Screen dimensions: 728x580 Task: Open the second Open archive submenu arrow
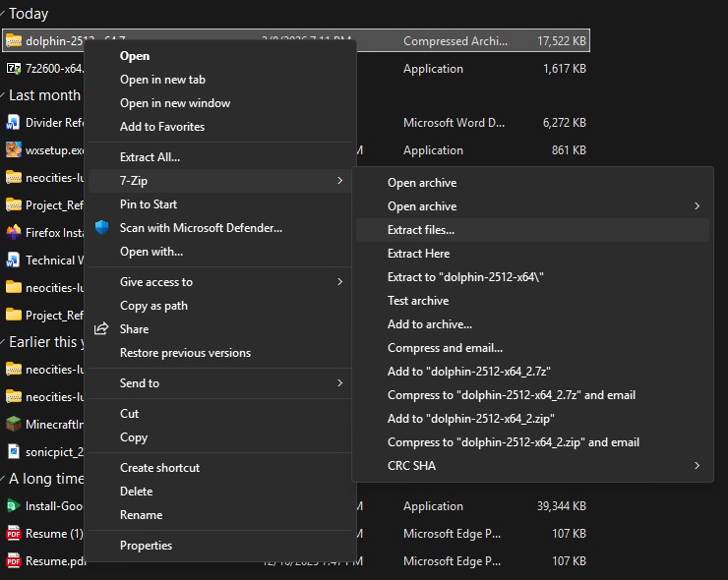point(698,206)
